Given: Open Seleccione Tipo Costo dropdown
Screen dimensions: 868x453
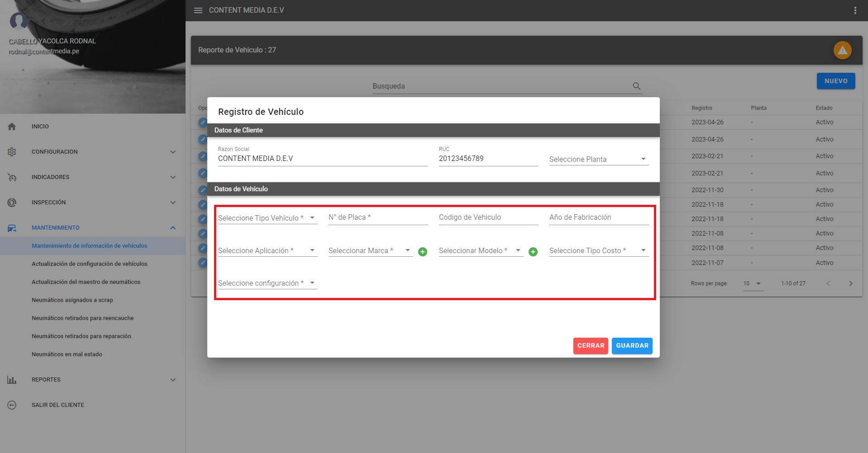Looking at the screenshot, I should (x=598, y=250).
